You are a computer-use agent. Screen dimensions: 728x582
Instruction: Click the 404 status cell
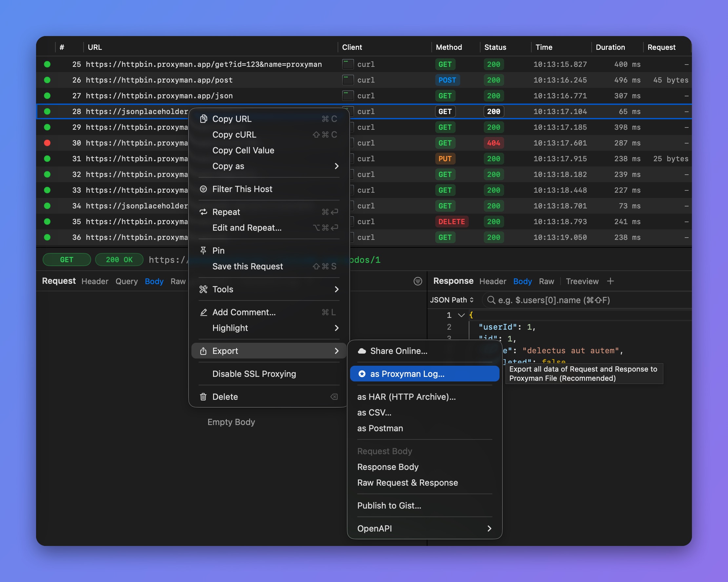point(493,143)
